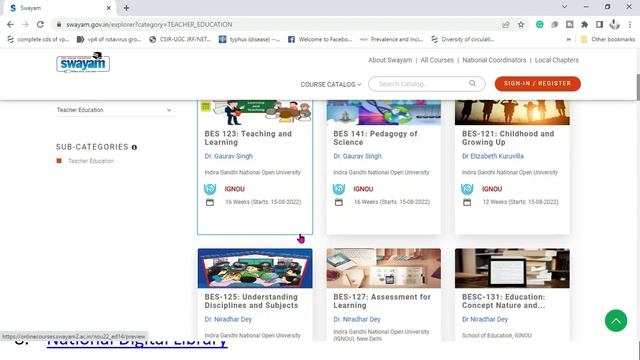
Task: Open the side panel icon
Action: click(x=599, y=24)
